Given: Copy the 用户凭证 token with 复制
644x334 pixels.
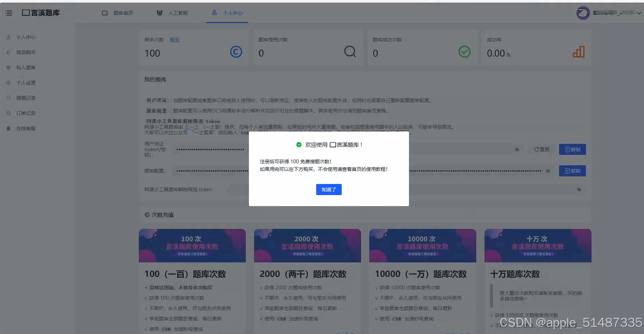Looking at the screenshot, I should coord(573,150).
